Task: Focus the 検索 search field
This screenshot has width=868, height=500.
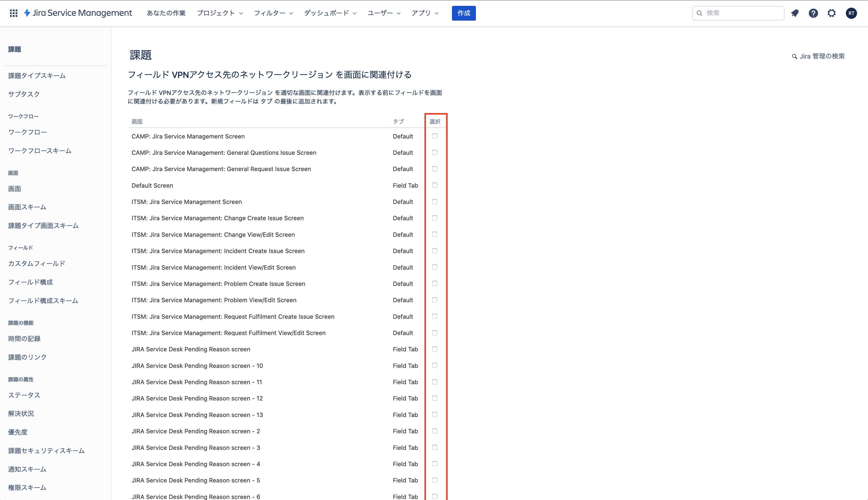Action: click(738, 13)
